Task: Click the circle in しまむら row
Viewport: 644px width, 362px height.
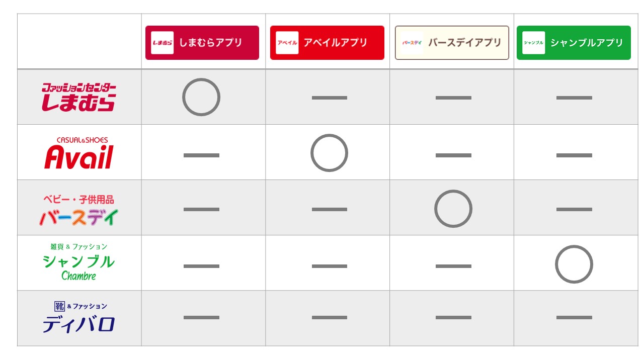Action: click(201, 97)
